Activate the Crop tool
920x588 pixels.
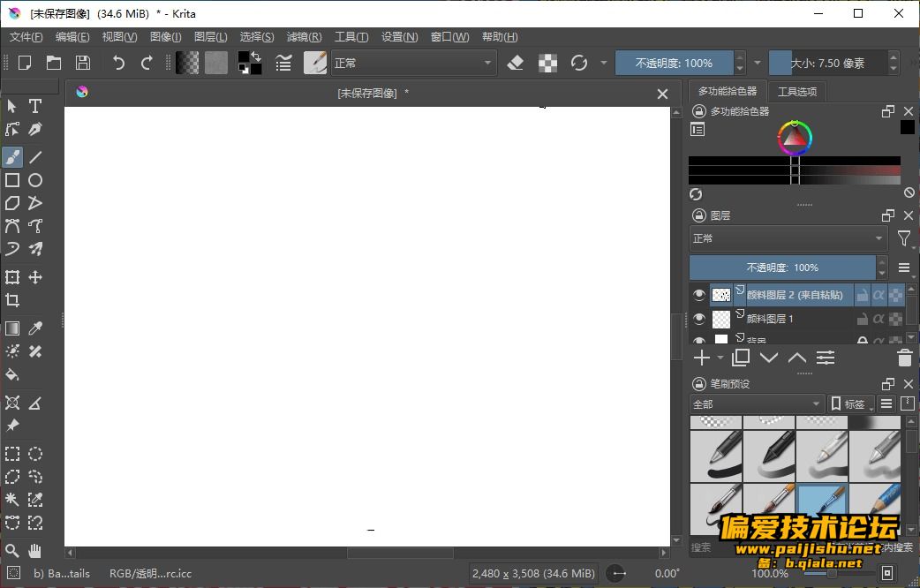pos(12,300)
